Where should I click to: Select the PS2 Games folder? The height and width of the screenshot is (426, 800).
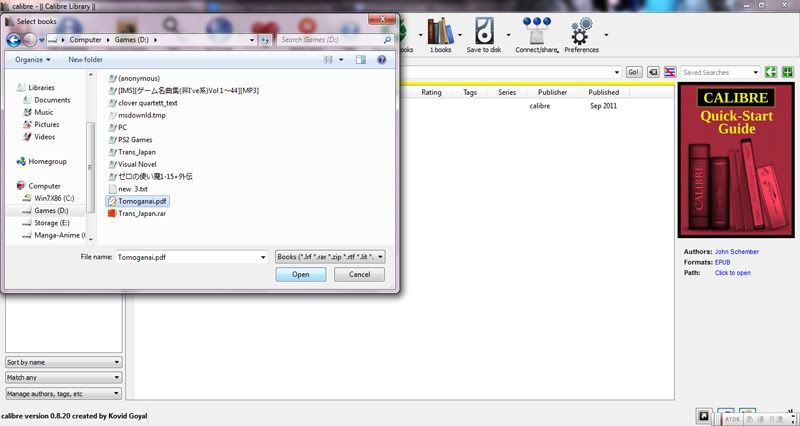click(135, 139)
